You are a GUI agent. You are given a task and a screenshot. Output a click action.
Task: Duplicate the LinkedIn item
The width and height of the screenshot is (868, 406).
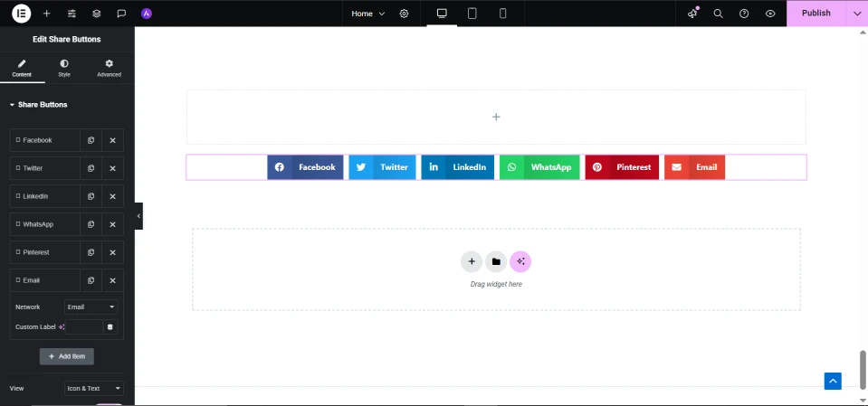[91, 196]
